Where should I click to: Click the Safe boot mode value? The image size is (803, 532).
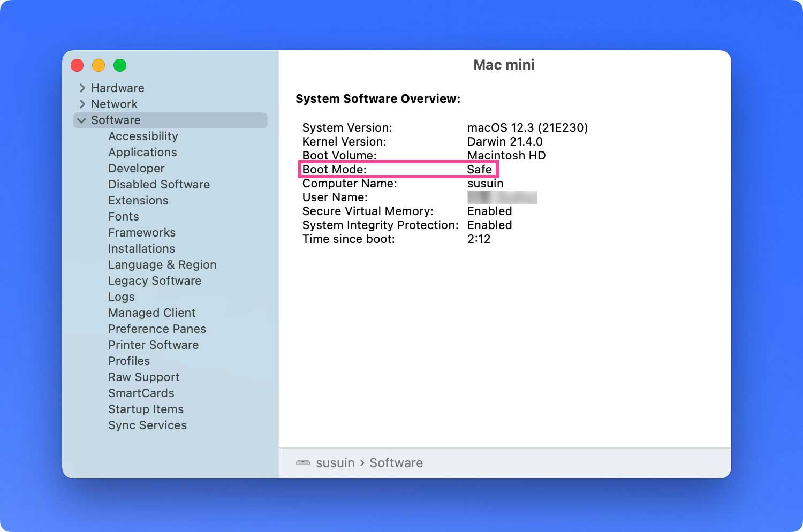coord(479,170)
